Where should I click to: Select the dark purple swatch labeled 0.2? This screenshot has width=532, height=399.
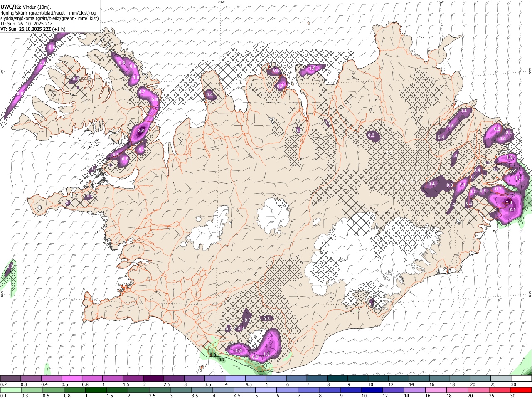coord(11,379)
